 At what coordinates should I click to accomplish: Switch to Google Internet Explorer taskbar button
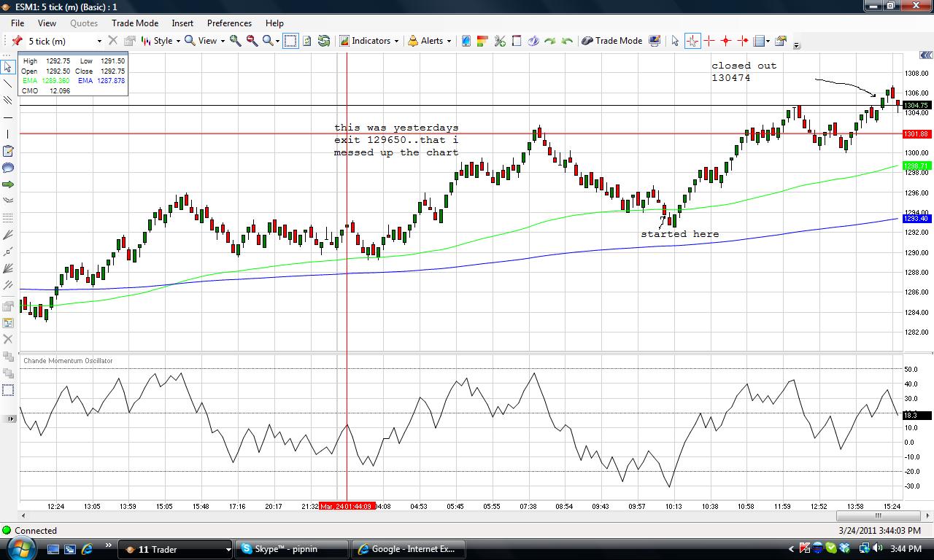(409, 549)
